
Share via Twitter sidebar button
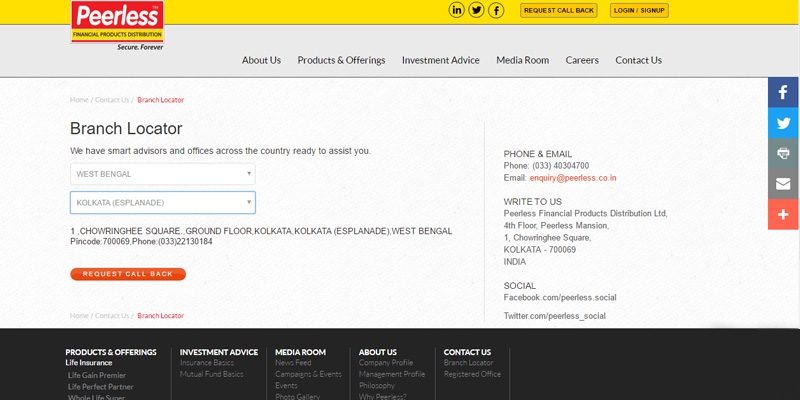tap(783, 123)
